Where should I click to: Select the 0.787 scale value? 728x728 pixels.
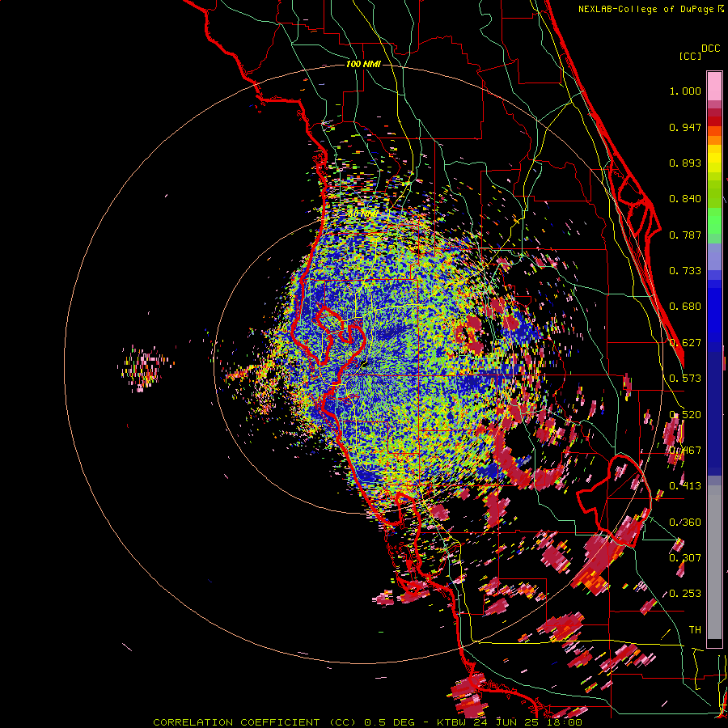pyautogui.click(x=685, y=235)
